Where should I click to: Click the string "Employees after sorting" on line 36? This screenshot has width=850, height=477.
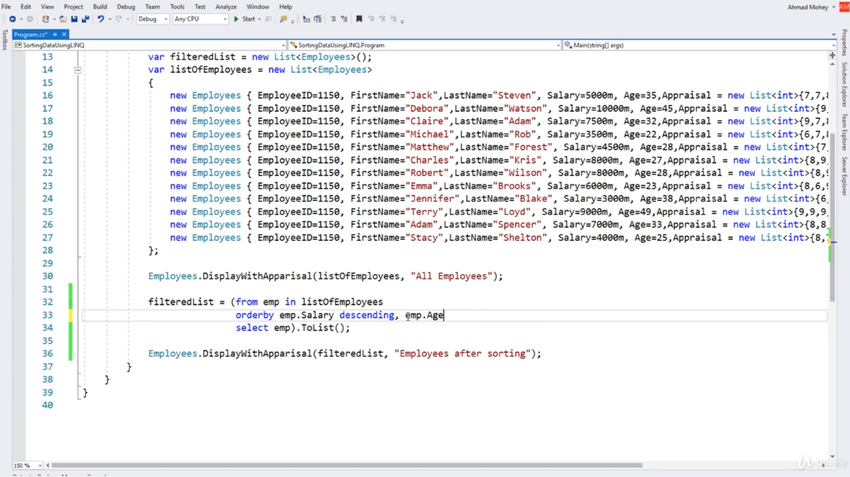click(462, 353)
